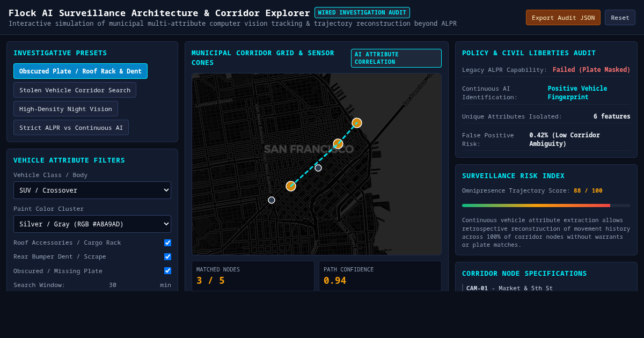Click the Wired Investigation Audit badge
The height and width of the screenshot is (338, 644).
(x=362, y=12)
